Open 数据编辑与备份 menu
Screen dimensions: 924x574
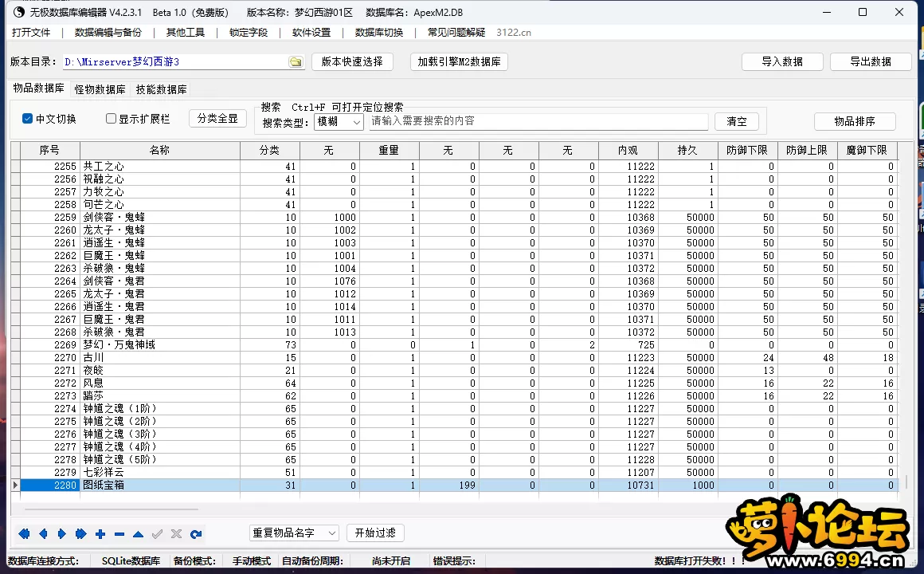(x=108, y=33)
